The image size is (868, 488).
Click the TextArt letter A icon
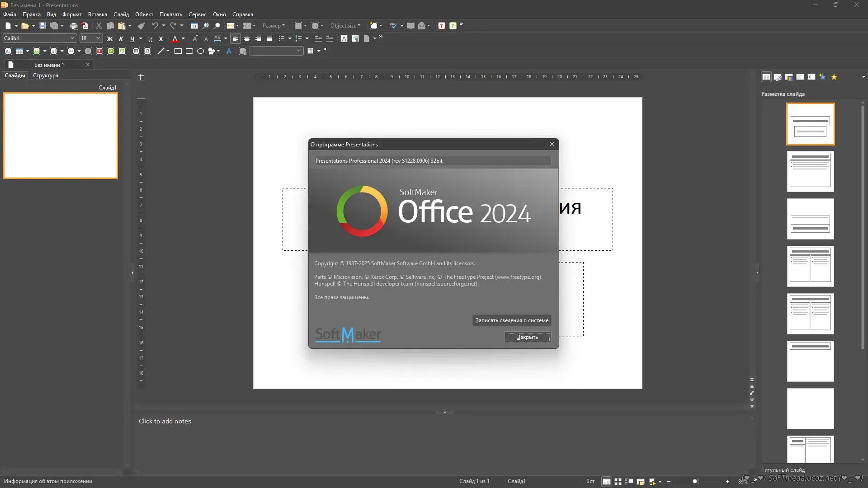229,51
